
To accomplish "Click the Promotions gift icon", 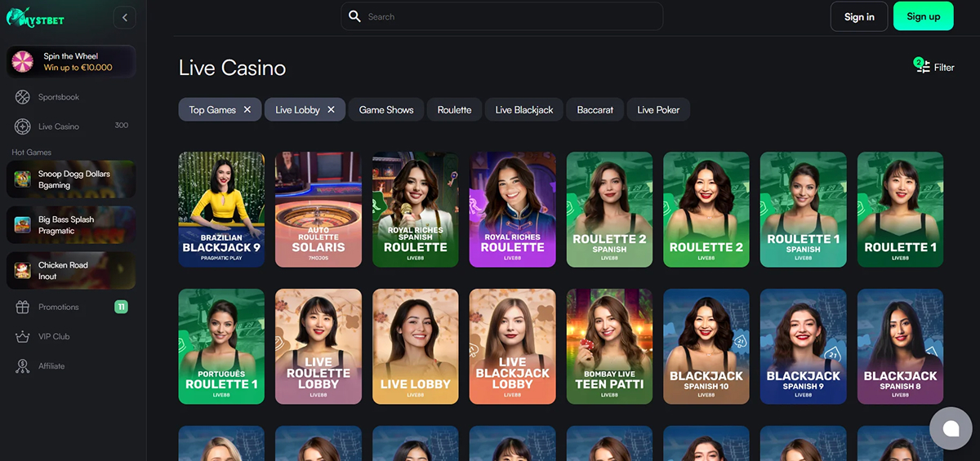I will (x=23, y=308).
